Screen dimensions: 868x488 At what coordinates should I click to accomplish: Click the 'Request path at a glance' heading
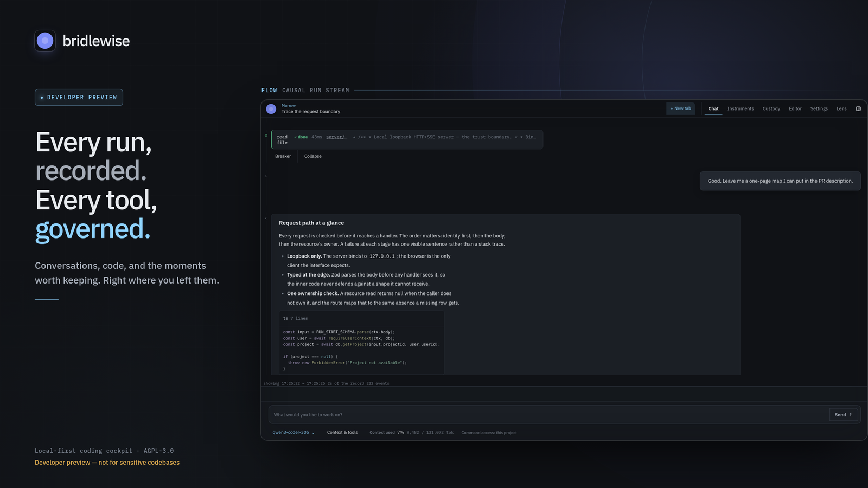click(311, 223)
